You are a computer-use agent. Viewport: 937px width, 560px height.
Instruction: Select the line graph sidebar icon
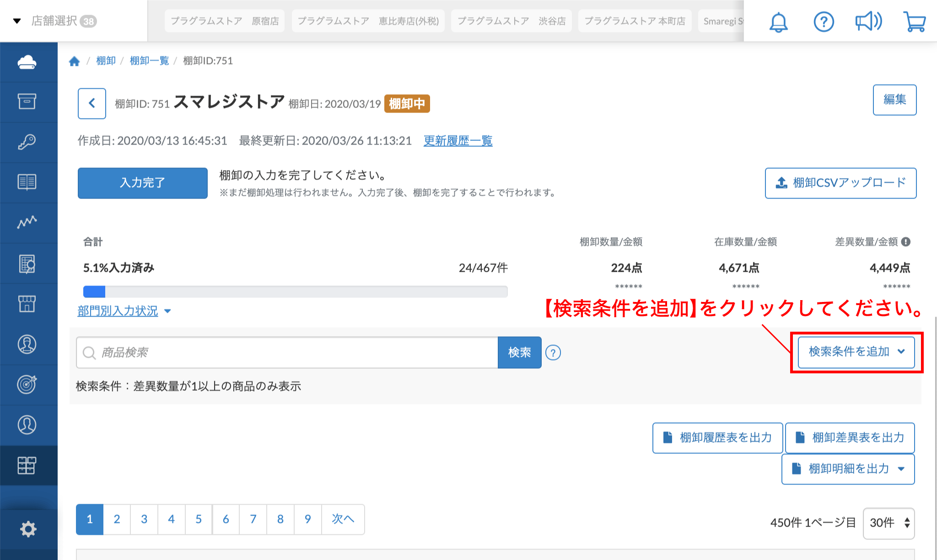[27, 222]
